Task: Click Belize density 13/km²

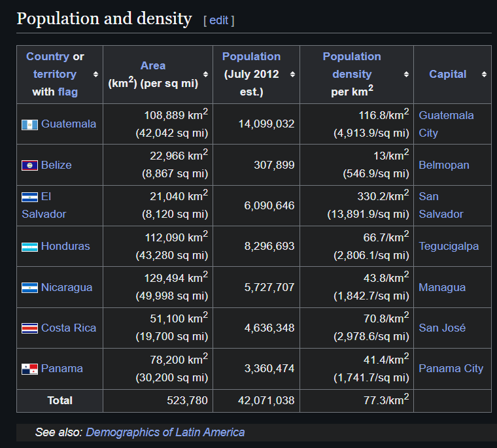Action: coord(391,155)
